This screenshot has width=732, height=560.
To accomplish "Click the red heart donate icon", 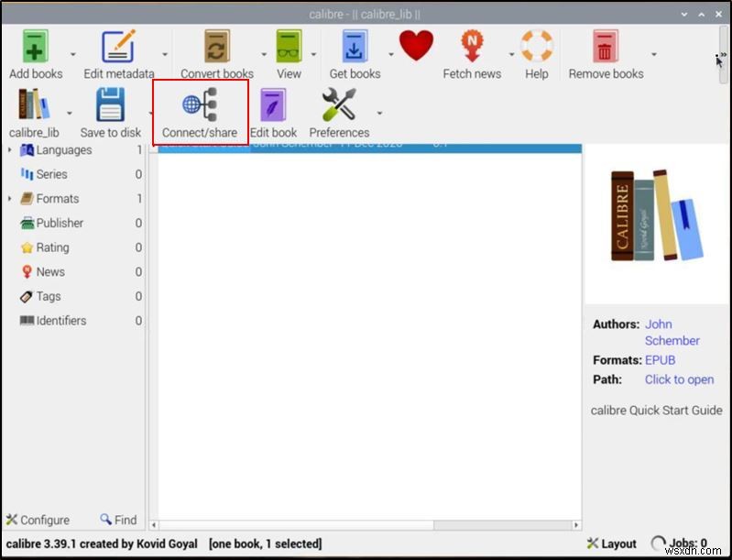I will pyautogui.click(x=417, y=46).
